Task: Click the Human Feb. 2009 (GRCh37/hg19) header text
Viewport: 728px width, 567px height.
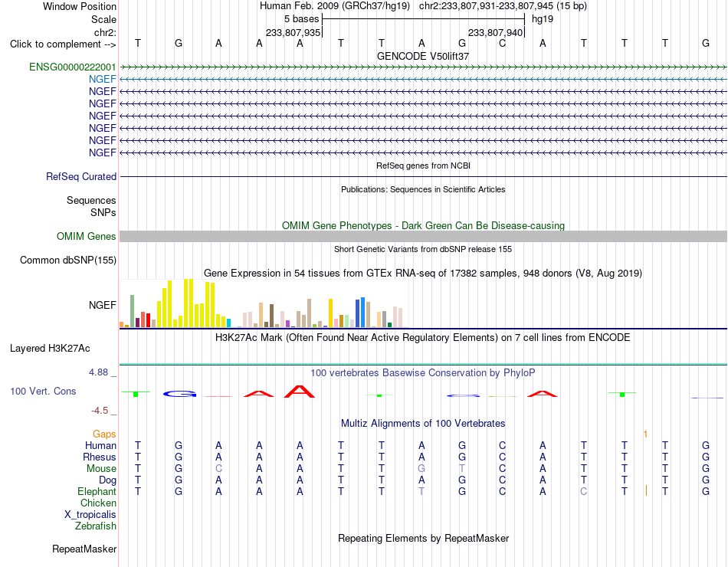Action: pos(334,6)
